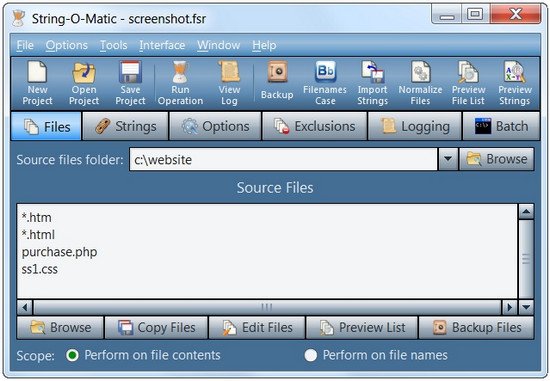
Task: Create a New Project from toolbar
Action: click(x=37, y=83)
